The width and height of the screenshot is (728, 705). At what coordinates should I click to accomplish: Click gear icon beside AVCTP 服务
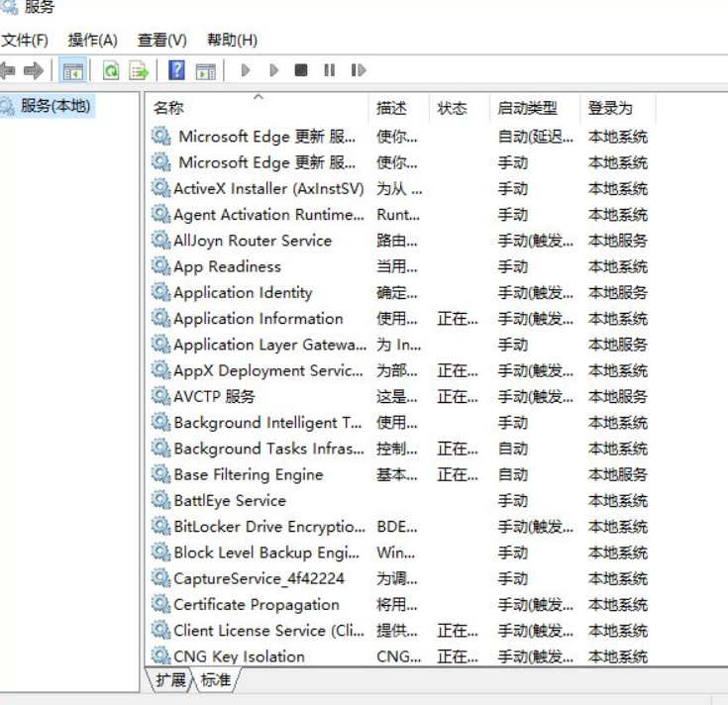pyautogui.click(x=161, y=396)
